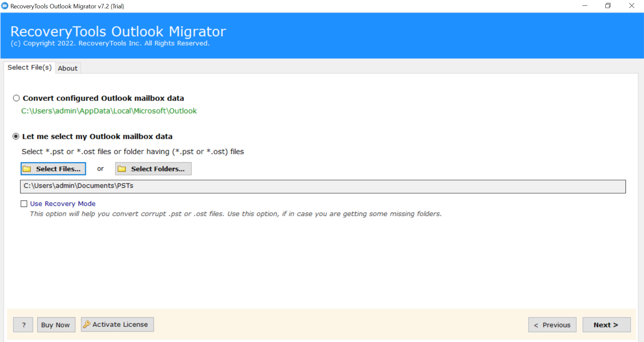This screenshot has height=342, width=644.
Task: Go back with the Previous button
Action: click(552, 325)
